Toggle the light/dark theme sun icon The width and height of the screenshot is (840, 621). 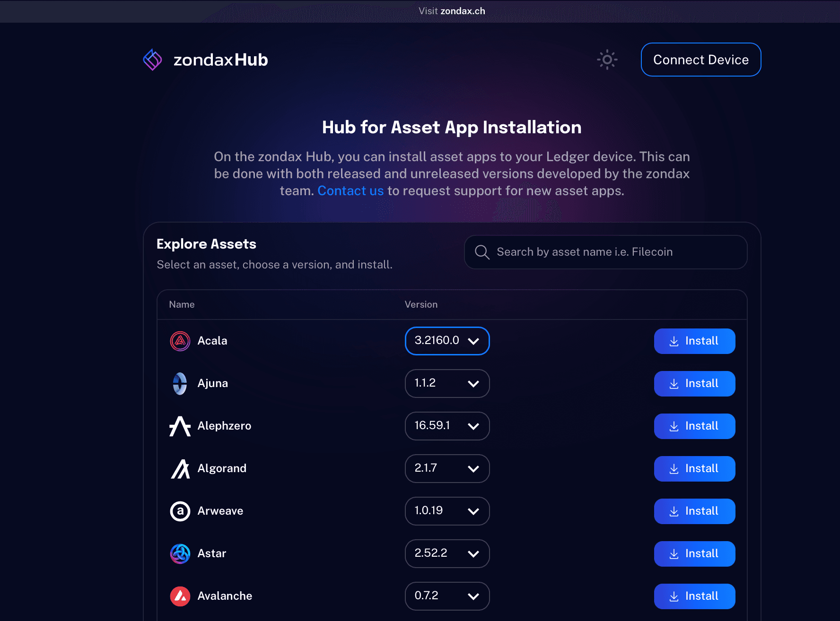(x=607, y=60)
